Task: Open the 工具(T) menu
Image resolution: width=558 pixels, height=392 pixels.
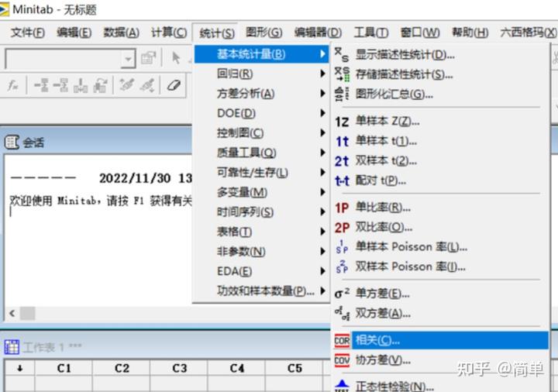Action: tap(370, 33)
